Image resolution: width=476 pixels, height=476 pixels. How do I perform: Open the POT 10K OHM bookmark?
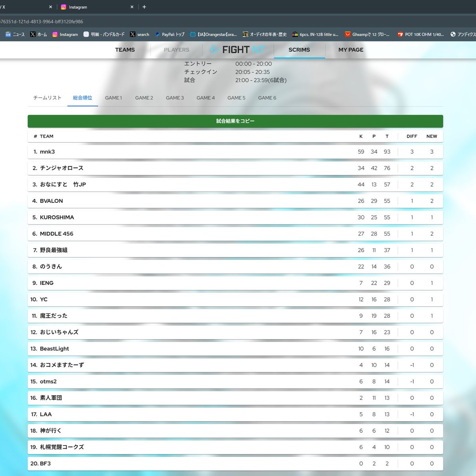[x=421, y=35]
